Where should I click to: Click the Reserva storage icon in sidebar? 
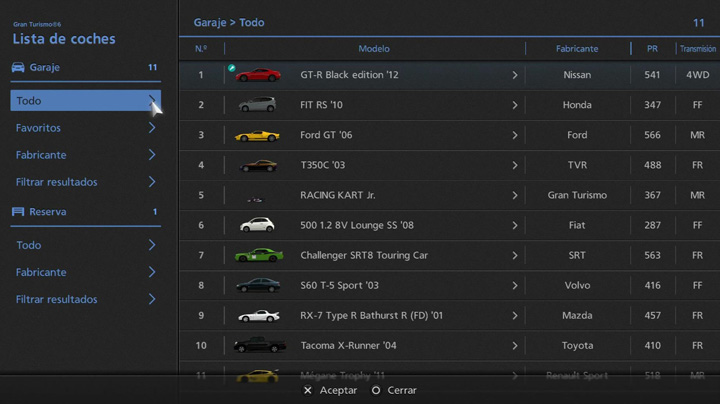click(x=18, y=212)
